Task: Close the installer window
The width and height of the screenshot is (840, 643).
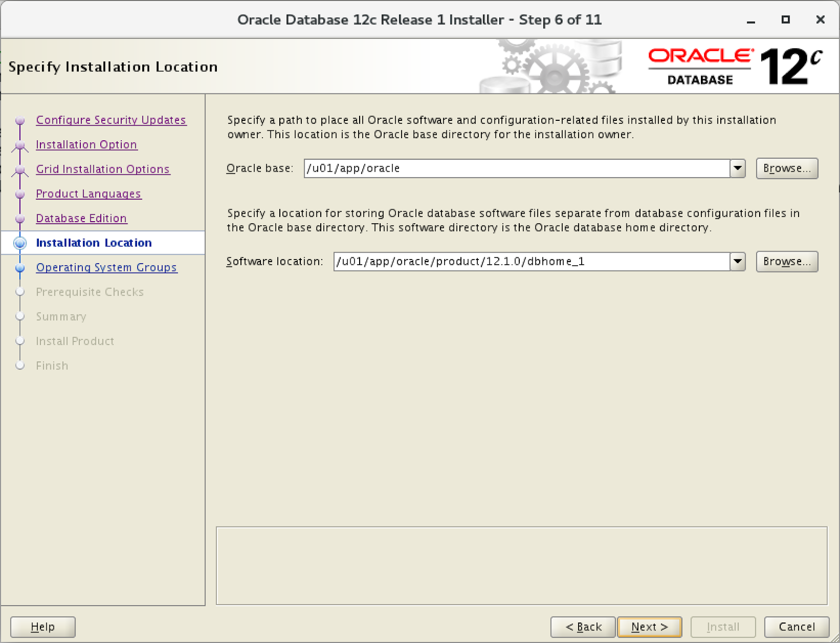Action: tap(820, 20)
